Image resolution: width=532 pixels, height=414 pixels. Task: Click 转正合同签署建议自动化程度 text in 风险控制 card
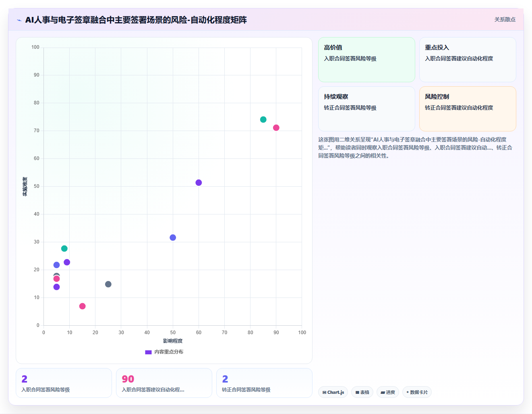tap(459, 108)
